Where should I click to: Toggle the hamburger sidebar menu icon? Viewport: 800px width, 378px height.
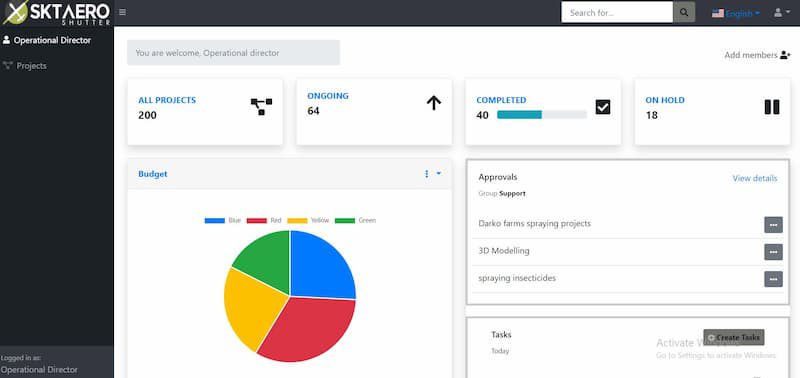pyautogui.click(x=122, y=12)
